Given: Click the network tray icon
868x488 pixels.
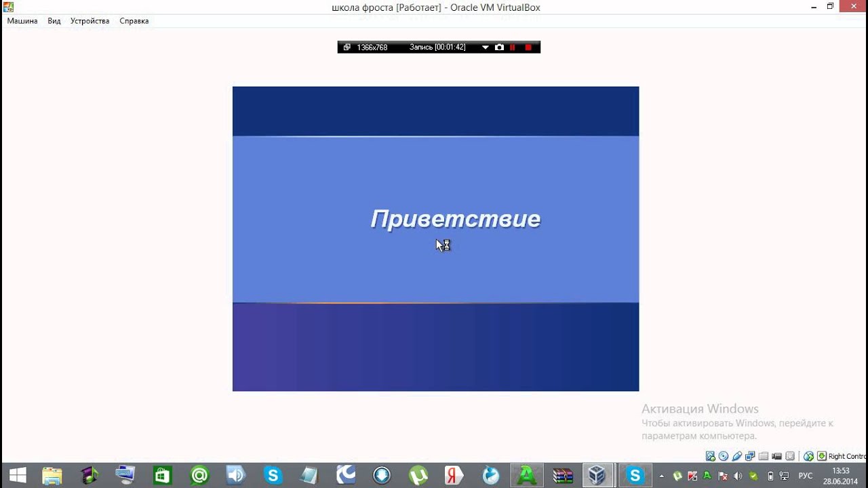Looking at the screenshot, I should (x=785, y=476).
